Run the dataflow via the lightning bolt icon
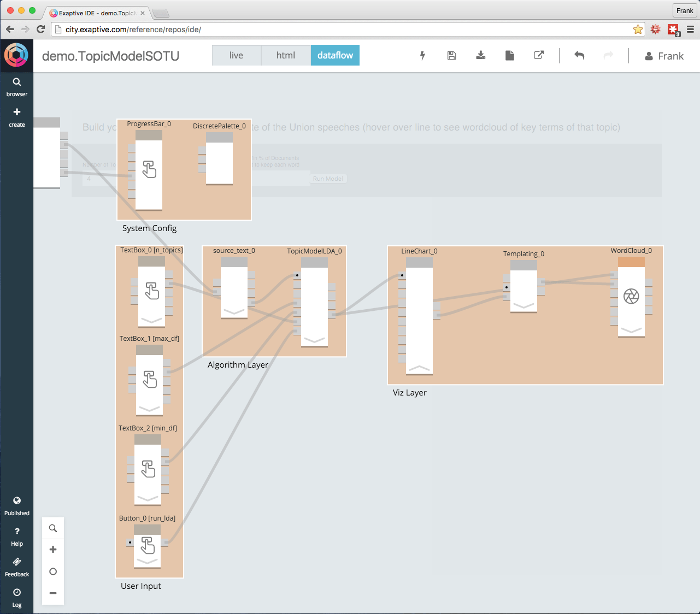Viewport: 700px width, 614px height. 422,55
